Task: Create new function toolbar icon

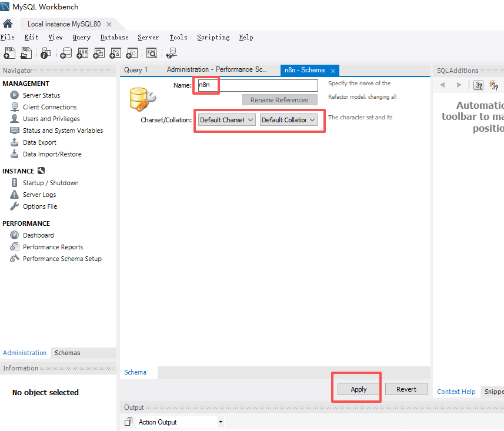Action: pos(132,54)
